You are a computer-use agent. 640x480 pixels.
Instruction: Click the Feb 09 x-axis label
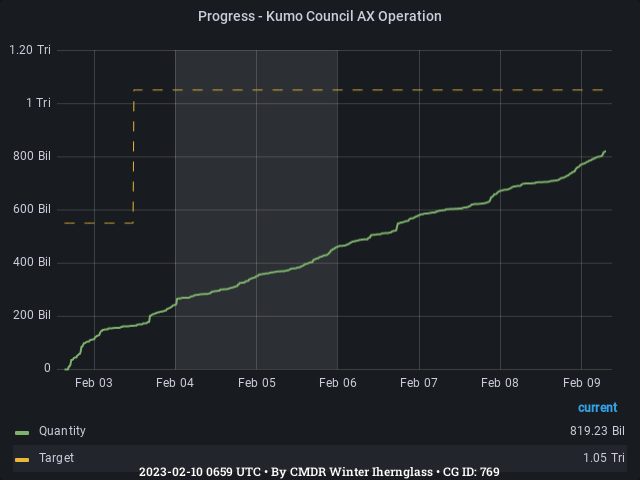coord(582,383)
